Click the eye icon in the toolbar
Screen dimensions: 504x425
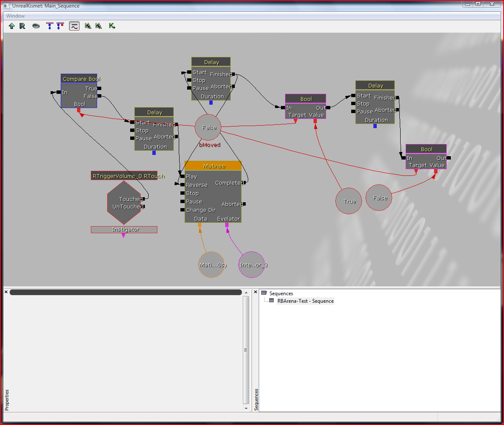[x=36, y=26]
